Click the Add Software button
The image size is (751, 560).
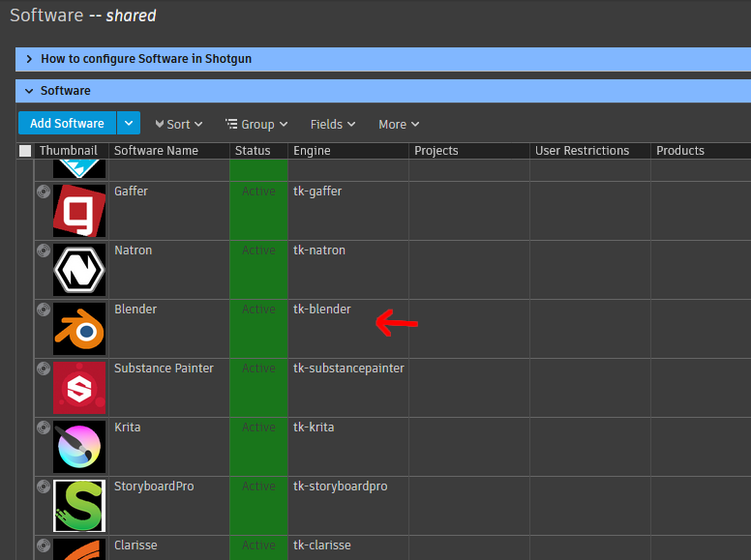[67, 123]
